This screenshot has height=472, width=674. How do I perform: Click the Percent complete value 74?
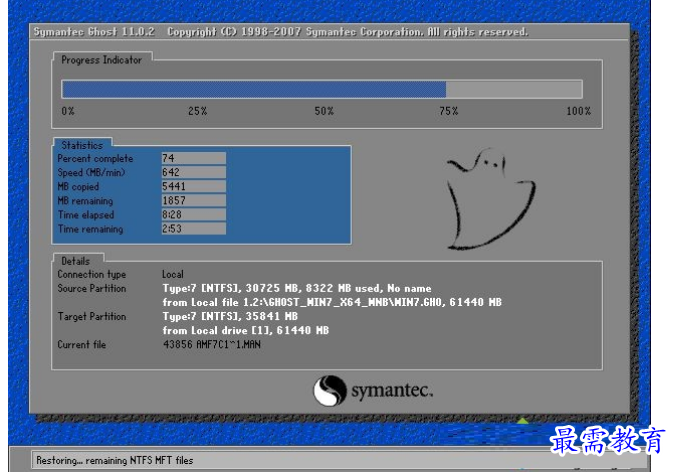tap(193, 158)
